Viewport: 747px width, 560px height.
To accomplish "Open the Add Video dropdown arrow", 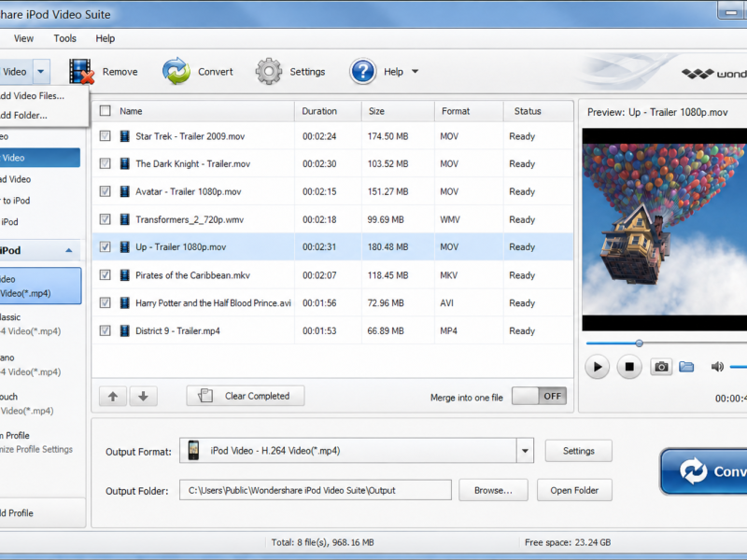I will 41,72.
